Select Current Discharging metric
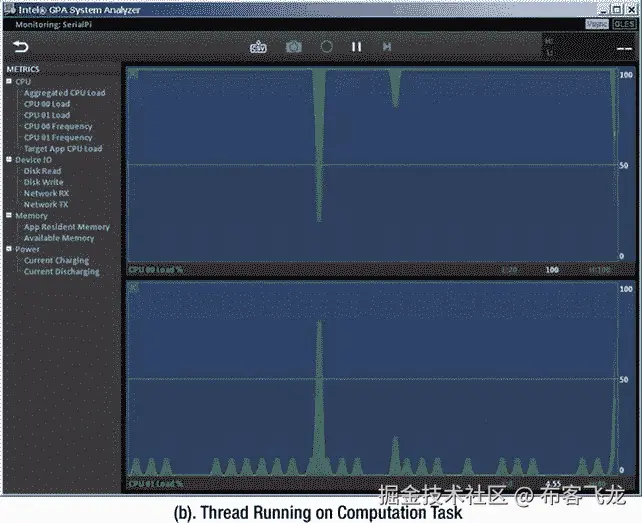Screen dimensions: 642x523 tap(61, 272)
